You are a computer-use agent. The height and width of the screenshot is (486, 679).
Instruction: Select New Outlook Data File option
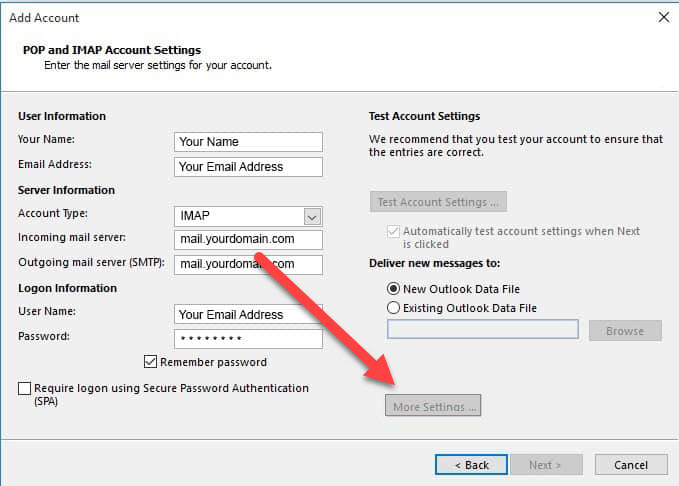[x=393, y=288]
